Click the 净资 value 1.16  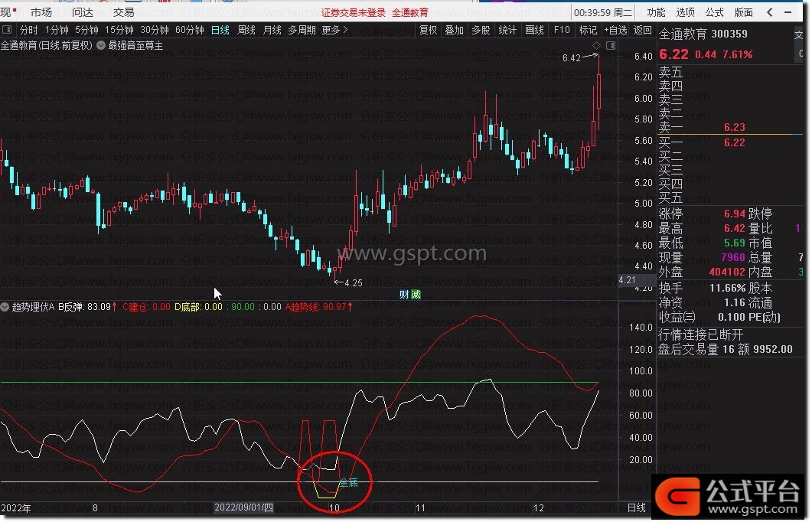[x=735, y=302]
